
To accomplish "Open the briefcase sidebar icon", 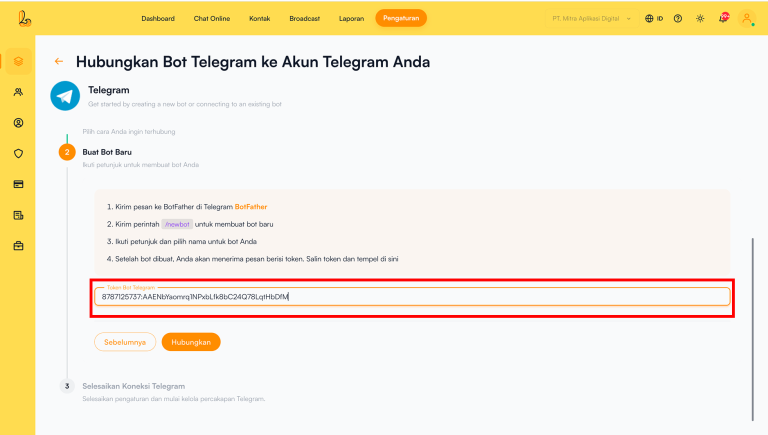I will (x=18, y=246).
